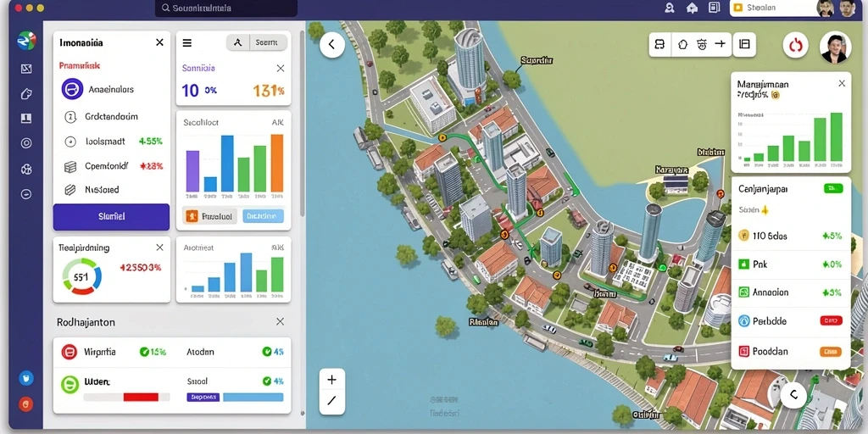Select the Nisfored row
The image size is (868, 434).
[111, 189]
